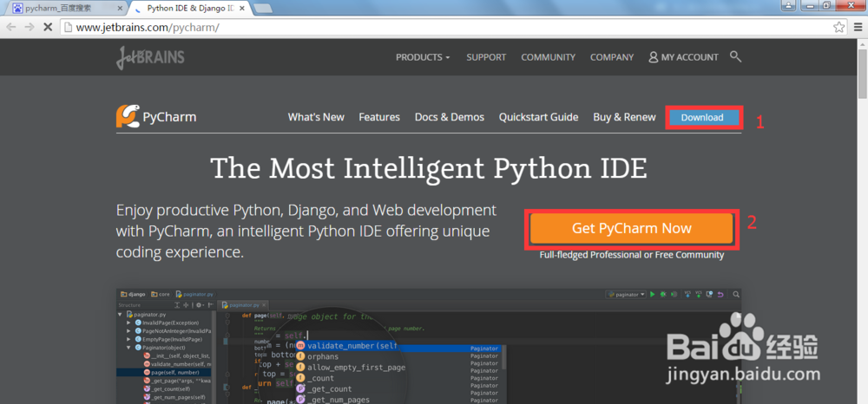Image resolution: width=868 pixels, height=404 pixels.
Task: Click the PyCharm logo
Action: (x=156, y=117)
